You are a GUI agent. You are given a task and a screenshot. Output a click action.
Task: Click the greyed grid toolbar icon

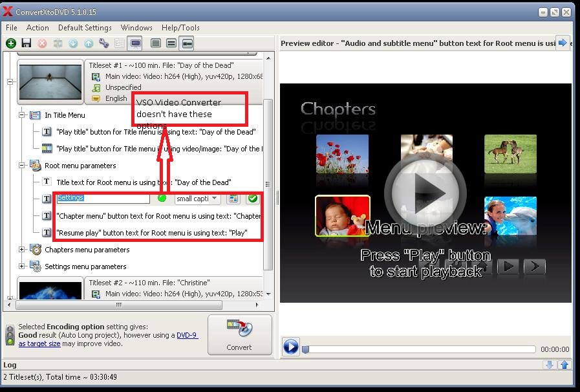(x=120, y=43)
